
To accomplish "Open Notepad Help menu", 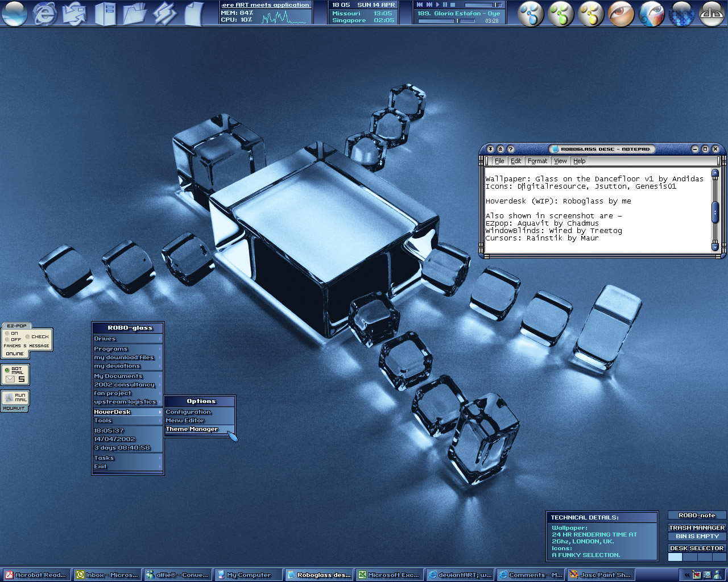I will click(x=579, y=161).
